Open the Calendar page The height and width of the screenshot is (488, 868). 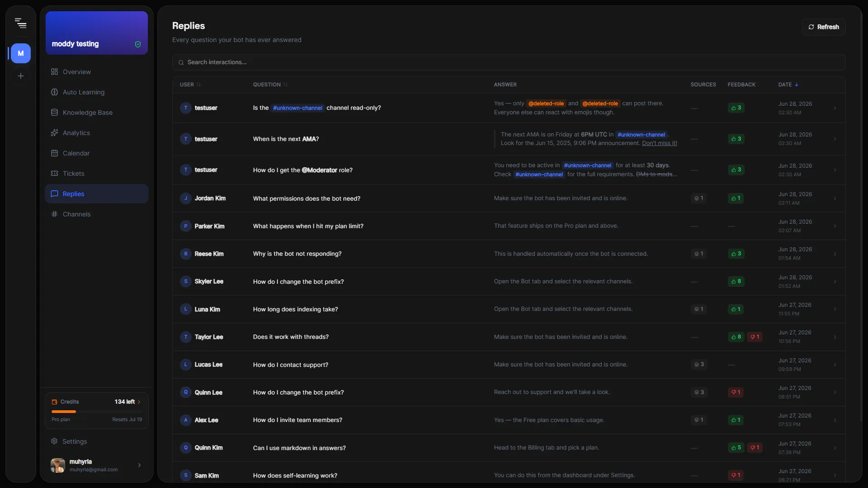[97, 153]
